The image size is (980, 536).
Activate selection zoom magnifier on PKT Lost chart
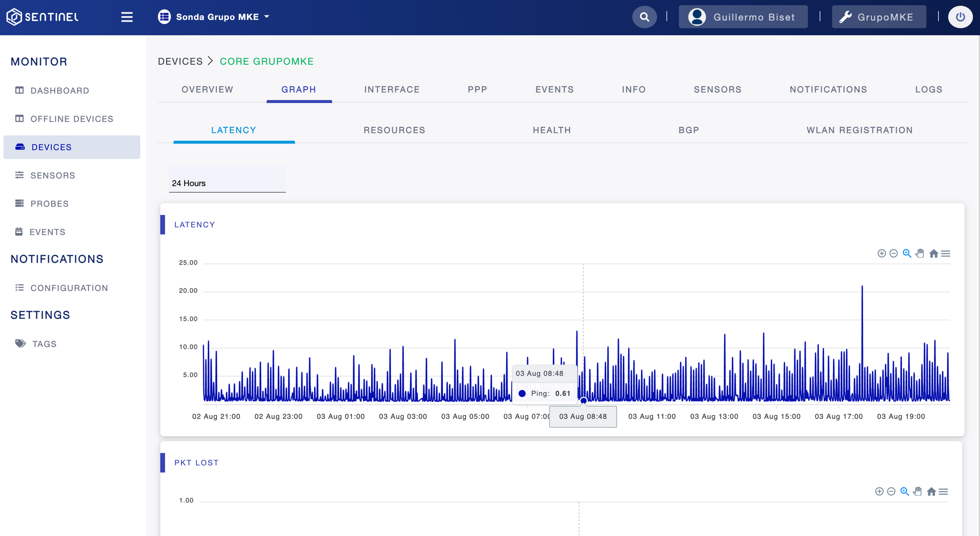tap(905, 491)
